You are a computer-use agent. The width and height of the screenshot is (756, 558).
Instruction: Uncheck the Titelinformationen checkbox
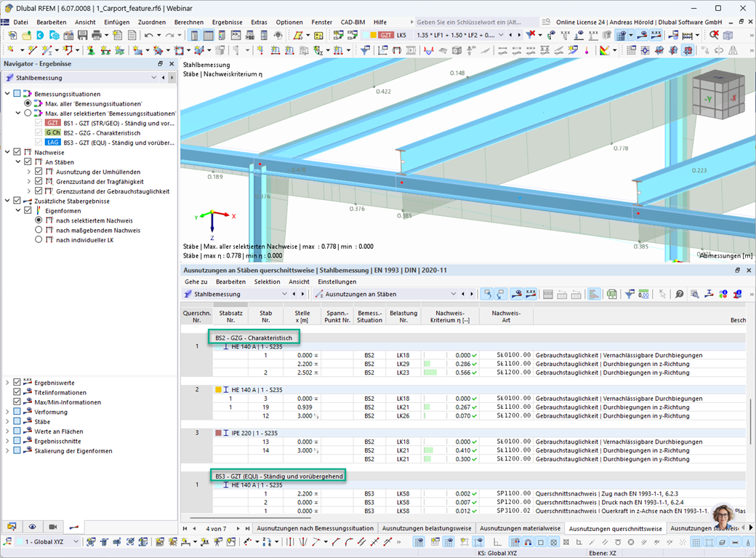[17, 392]
